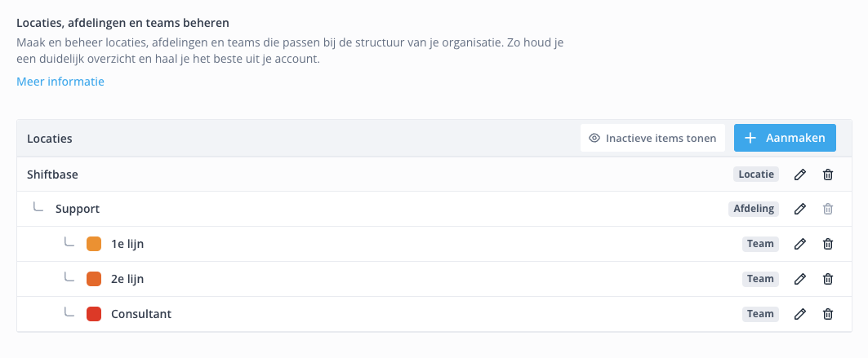Edit the 1e lijn team
The height and width of the screenshot is (358, 868).
click(799, 244)
